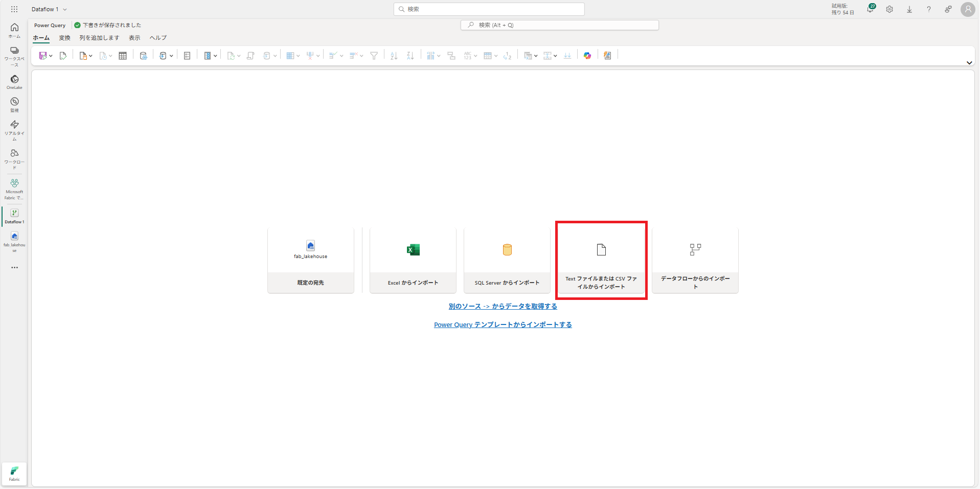The width and height of the screenshot is (980, 489).
Task: Switch to the ヘルプ ribbon tab
Action: 158,38
